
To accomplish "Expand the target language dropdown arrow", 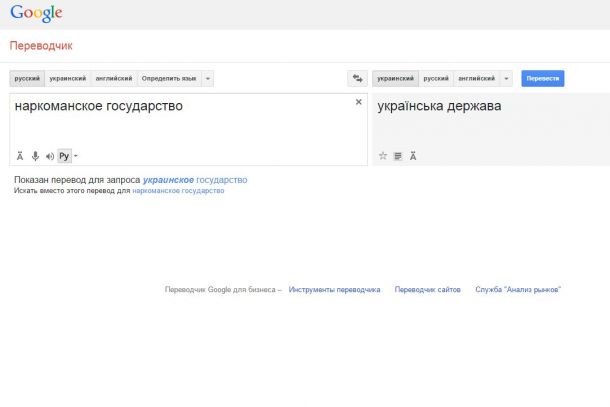I will (x=506, y=79).
